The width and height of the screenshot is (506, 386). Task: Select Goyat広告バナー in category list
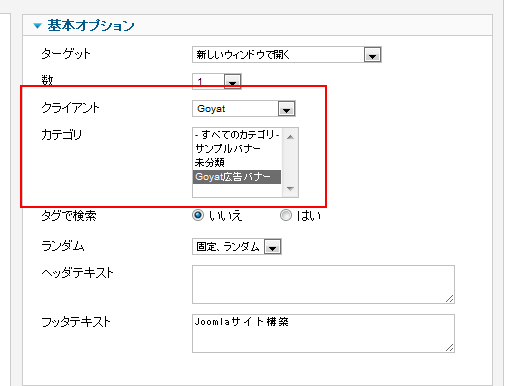(237, 177)
